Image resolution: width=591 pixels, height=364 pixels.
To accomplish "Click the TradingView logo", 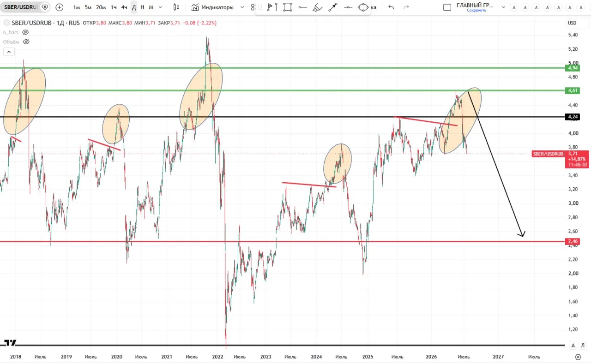I will click(x=11, y=343).
